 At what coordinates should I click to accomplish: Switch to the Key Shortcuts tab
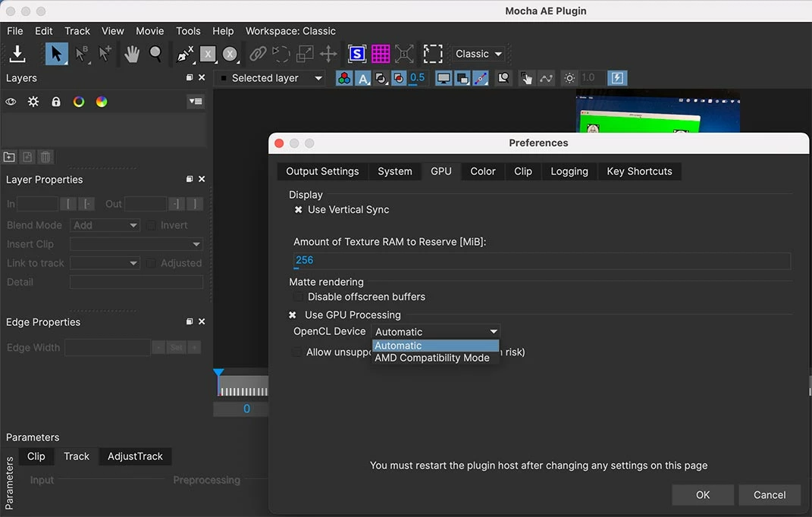coord(640,171)
